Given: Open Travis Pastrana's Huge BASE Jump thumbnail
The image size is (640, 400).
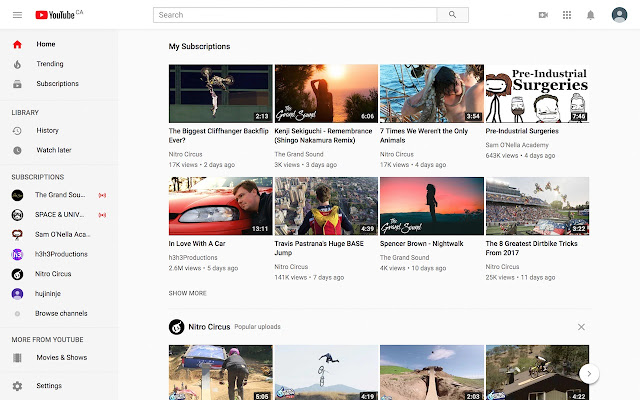Looking at the screenshot, I should pyautogui.click(x=326, y=206).
